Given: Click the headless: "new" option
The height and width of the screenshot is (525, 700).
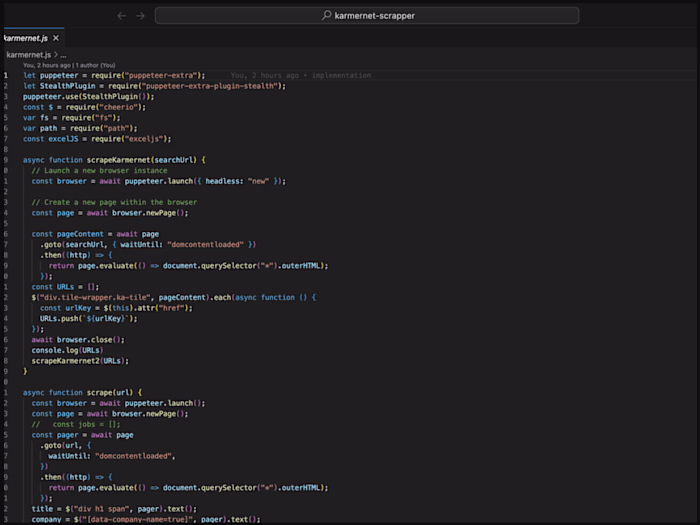Looking at the screenshot, I should (x=237, y=181).
